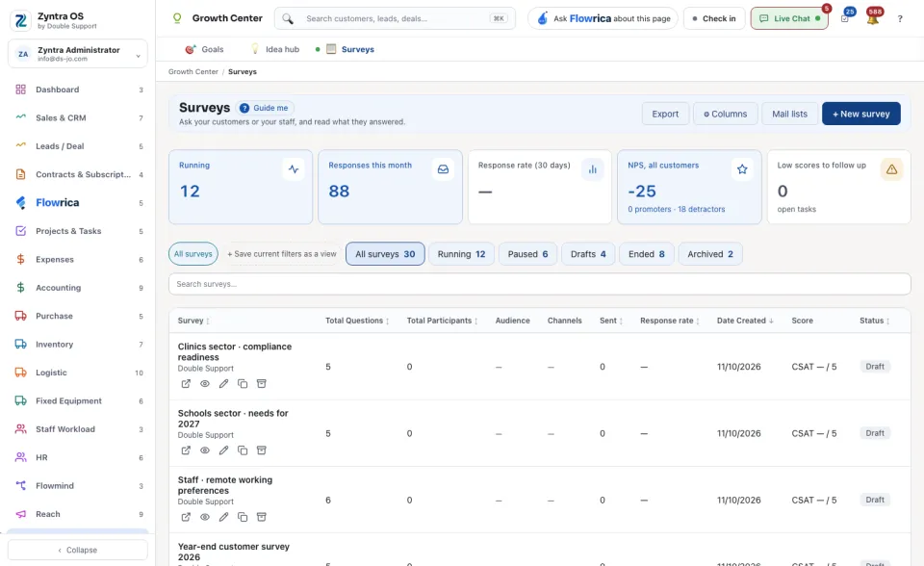This screenshot has height=566, width=924.
Task: Sort by Date Created column header
Action: (745, 321)
